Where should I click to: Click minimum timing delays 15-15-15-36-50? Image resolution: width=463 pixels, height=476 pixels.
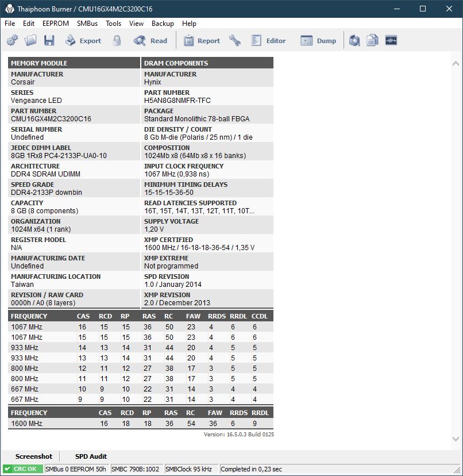(169, 193)
